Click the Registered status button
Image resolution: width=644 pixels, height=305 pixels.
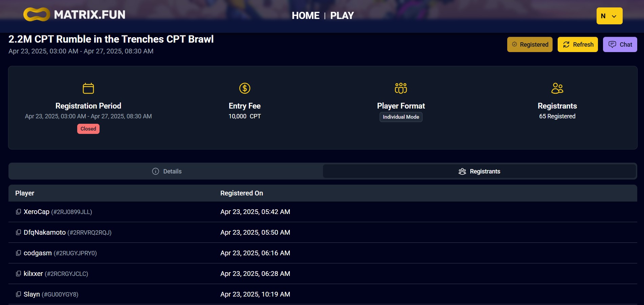click(530, 45)
